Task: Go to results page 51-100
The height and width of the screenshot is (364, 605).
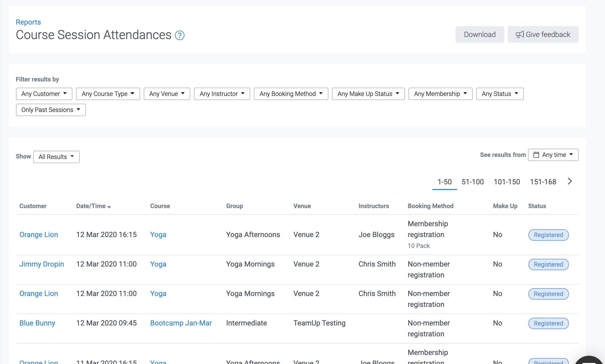Action: 472,182
